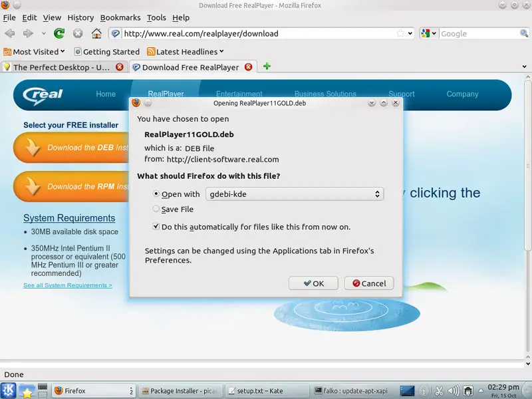Click the Google search input field
The height and width of the screenshot is (399, 532).
click(479, 33)
